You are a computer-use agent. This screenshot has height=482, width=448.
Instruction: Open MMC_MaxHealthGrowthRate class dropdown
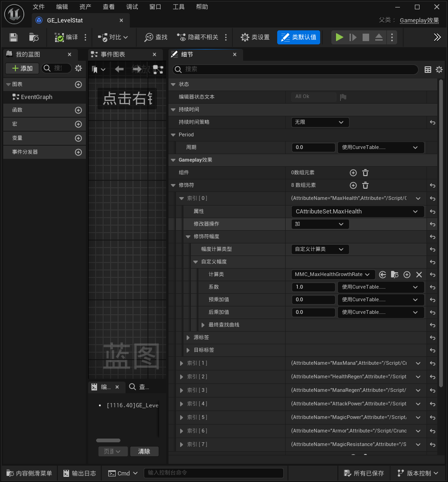(333, 275)
